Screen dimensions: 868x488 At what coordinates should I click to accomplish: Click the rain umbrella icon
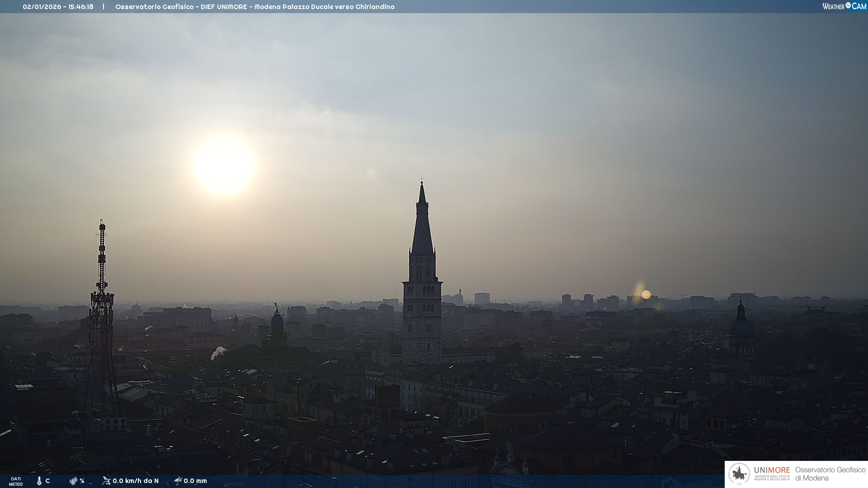click(178, 481)
